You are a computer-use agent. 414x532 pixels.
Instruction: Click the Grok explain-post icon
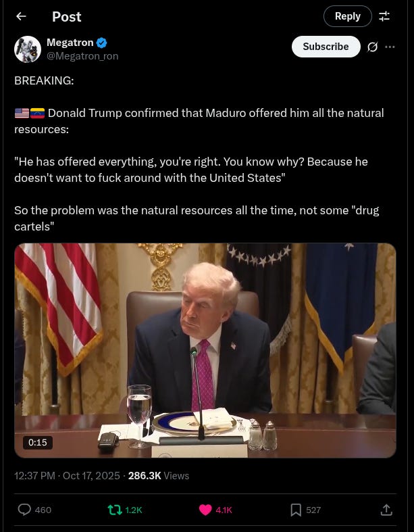pyautogui.click(x=372, y=47)
